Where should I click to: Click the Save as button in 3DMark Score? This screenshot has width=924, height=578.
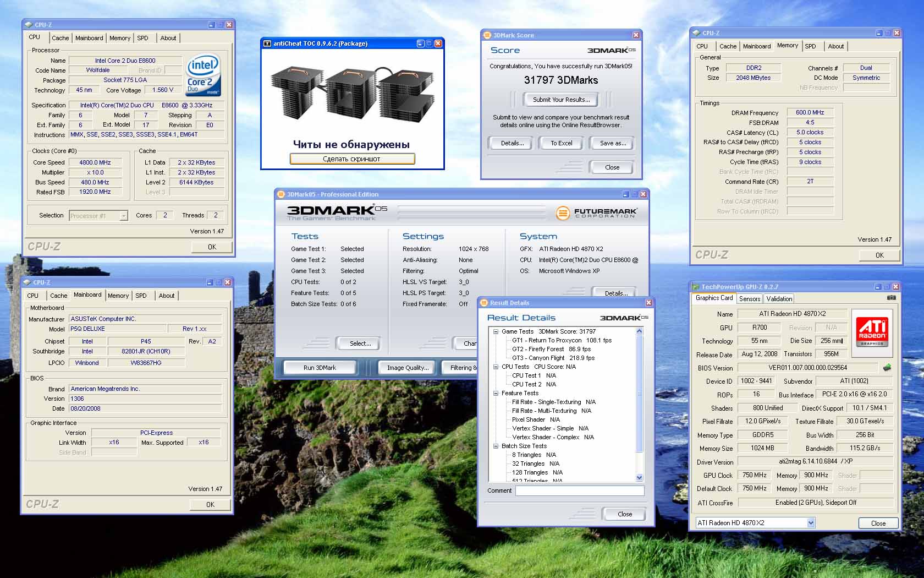click(613, 143)
